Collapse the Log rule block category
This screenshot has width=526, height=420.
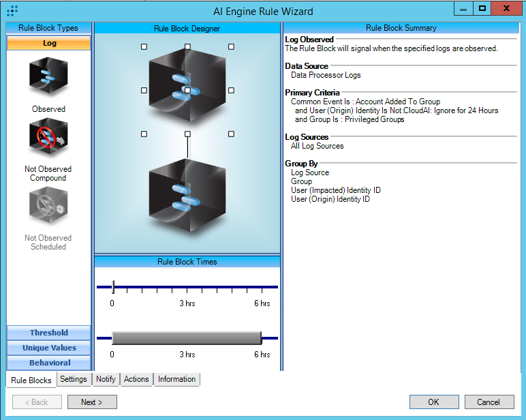[x=48, y=43]
